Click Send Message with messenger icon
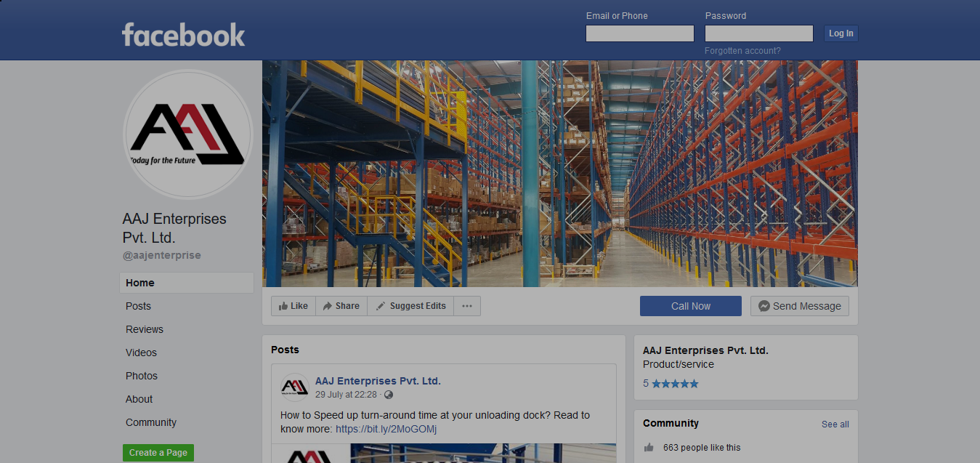980x463 pixels. (x=799, y=306)
